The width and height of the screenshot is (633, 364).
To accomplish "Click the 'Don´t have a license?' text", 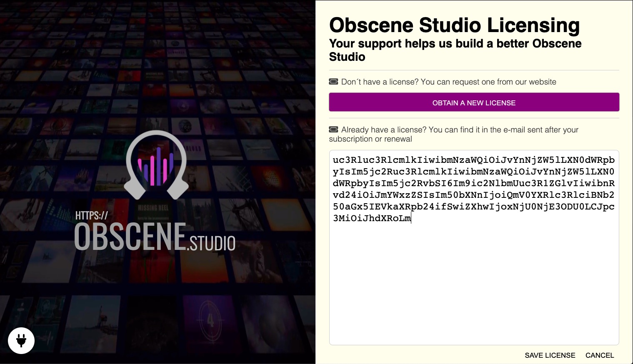I will [x=448, y=82].
